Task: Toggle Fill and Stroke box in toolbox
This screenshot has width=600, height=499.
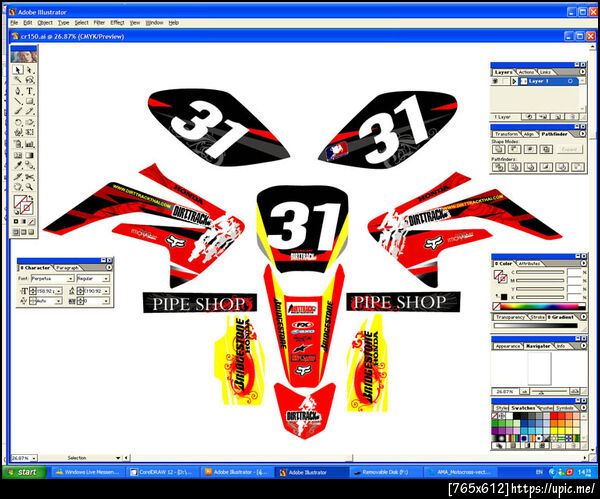Action: pos(23,205)
